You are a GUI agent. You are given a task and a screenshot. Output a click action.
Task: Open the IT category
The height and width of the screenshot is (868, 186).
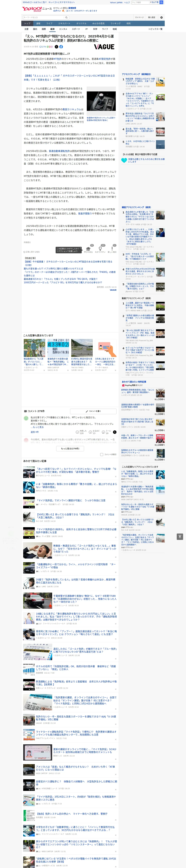click(x=86, y=29)
